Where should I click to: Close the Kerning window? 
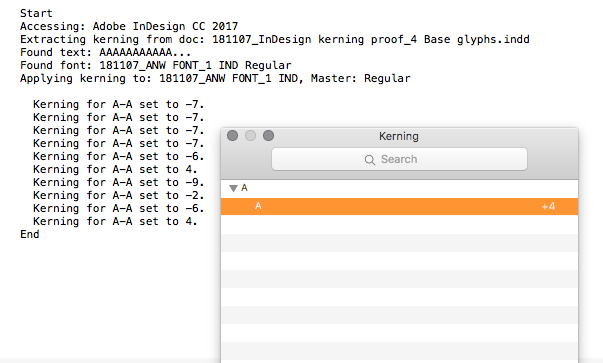232,135
